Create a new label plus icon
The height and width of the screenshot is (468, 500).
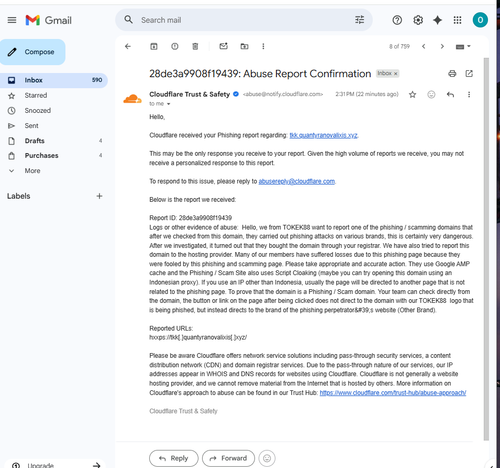click(x=99, y=196)
